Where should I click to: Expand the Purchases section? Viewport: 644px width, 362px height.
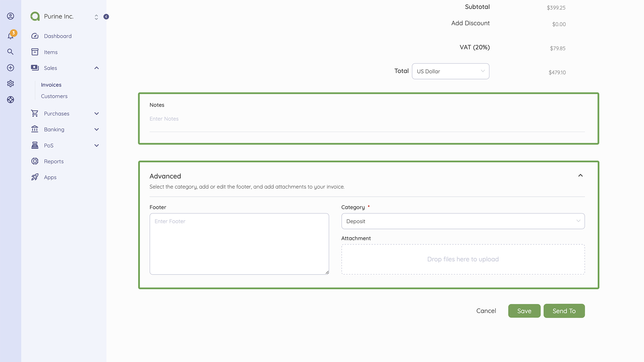(97, 113)
